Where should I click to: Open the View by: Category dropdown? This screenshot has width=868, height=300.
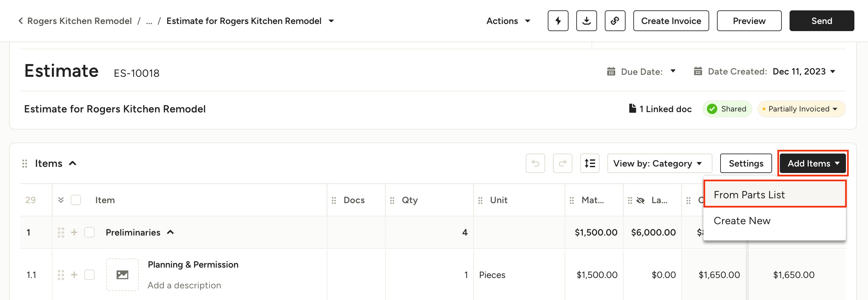click(x=659, y=163)
